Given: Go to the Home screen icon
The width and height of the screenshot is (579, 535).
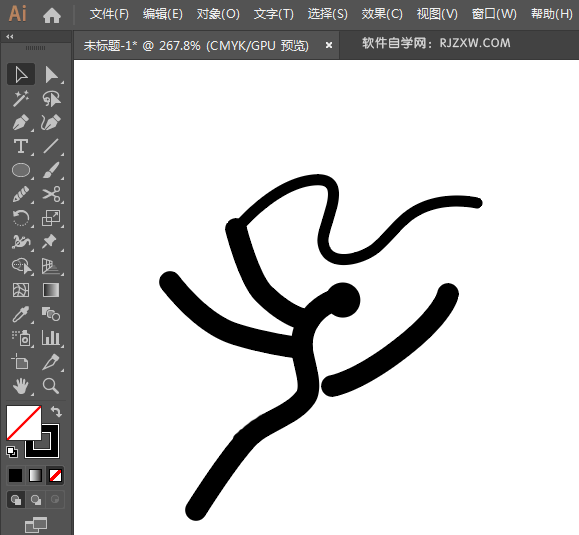Looking at the screenshot, I should pyautogui.click(x=52, y=16).
